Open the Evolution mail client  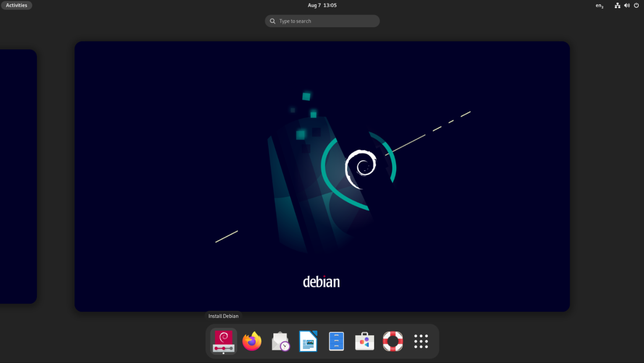point(280,341)
